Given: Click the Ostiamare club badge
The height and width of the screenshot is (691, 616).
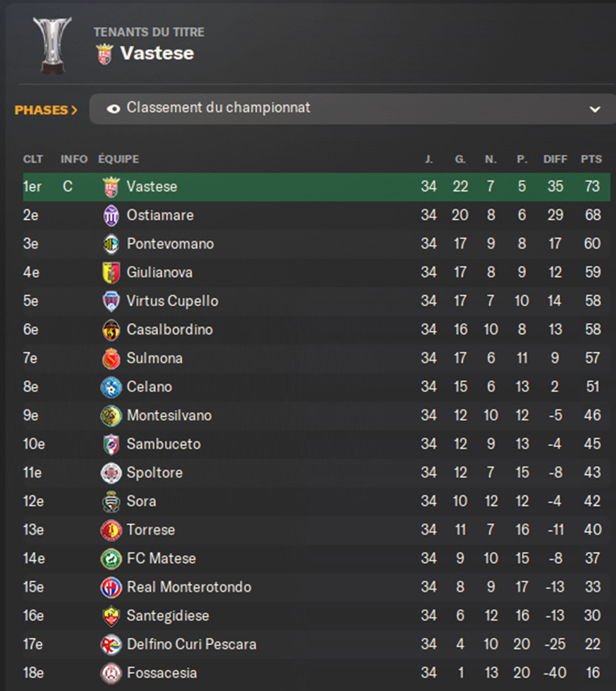Looking at the screenshot, I should pyautogui.click(x=111, y=216).
